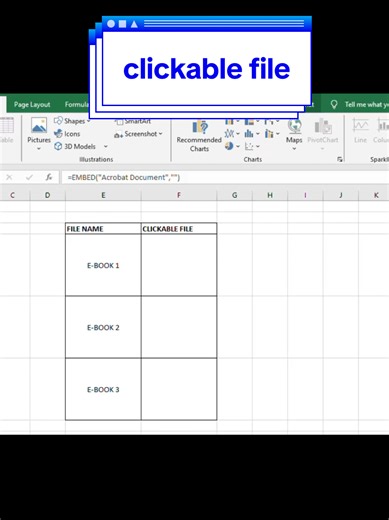Screen dimensions: 389x520
Task: Expand the Maps dropdown arrow
Action: [x=294, y=149]
